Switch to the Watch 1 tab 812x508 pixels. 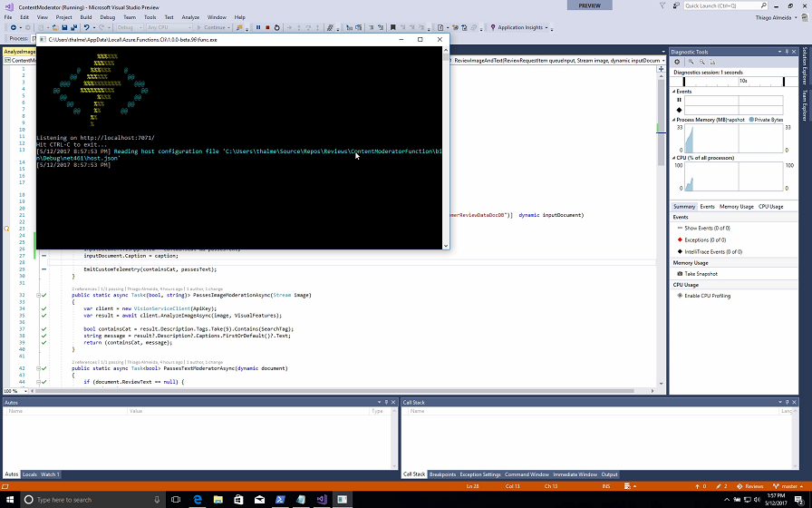coord(50,474)
